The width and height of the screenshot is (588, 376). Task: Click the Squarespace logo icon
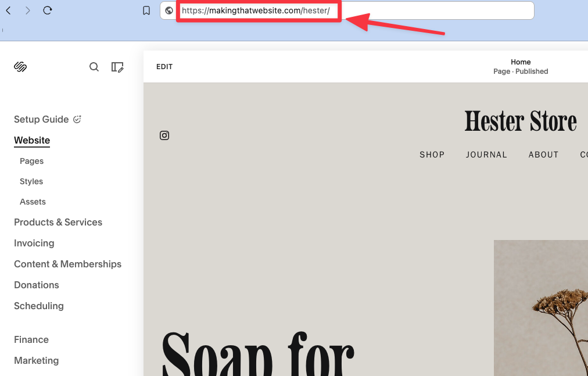(20, 66)
